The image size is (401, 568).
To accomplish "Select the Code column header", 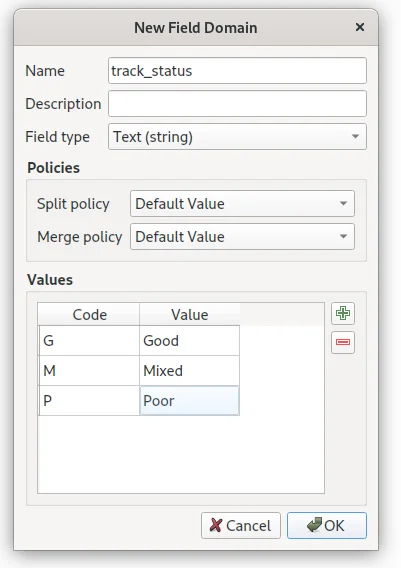I will (89, 314).
